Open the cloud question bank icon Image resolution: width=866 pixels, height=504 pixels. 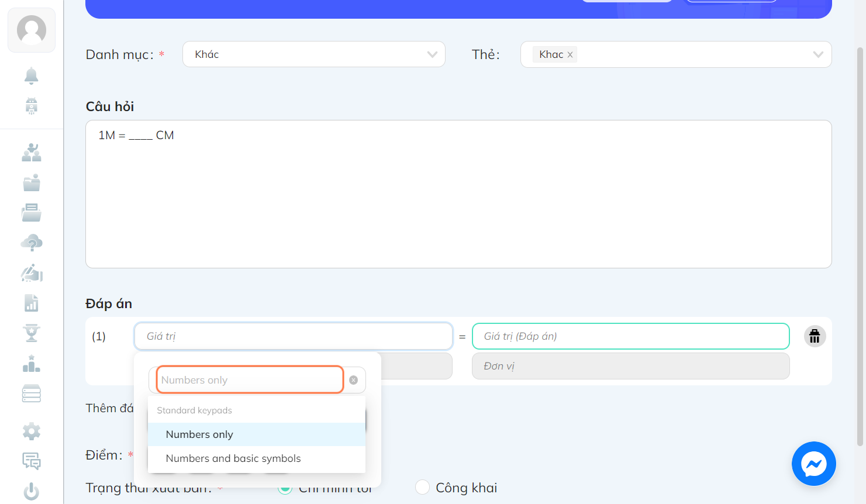pyautogui.click(x=32, y=243)
